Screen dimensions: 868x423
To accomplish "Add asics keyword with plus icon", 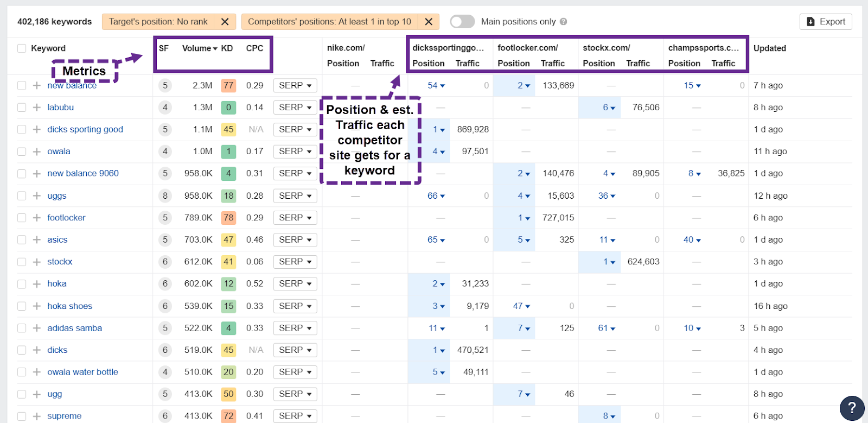I will (37, 239).
